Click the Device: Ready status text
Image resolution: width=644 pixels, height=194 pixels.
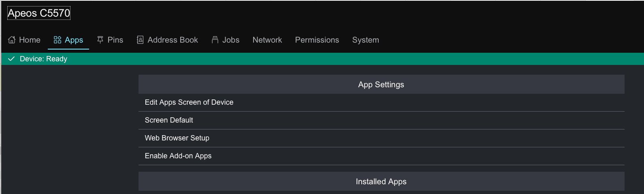coord(43,59)
